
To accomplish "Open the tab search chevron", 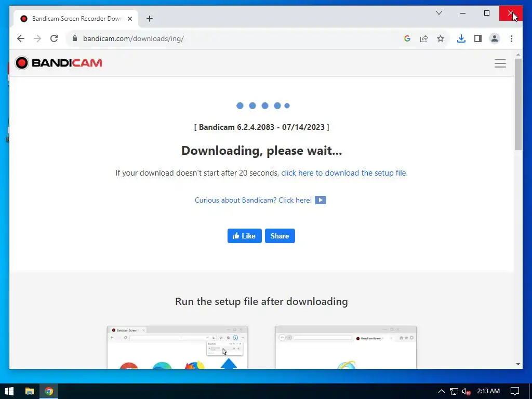I will tap(438, 13).
